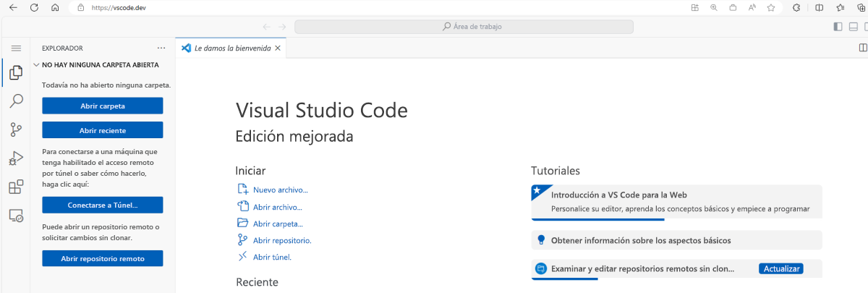
Task: Collapse 'NO HAY NINGUNA CARPETA ABIERTA' section
Action: [x=96, y=64]
